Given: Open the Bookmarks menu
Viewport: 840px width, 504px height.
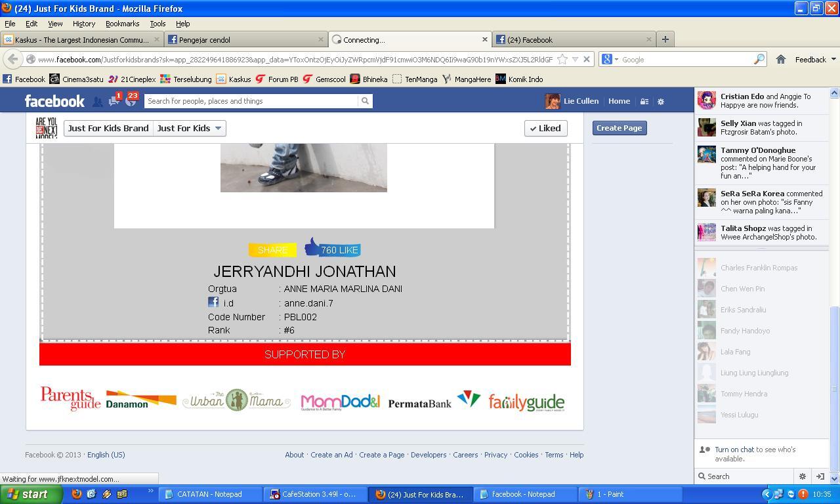Looking at the screenshot, I should coord(122,24).
